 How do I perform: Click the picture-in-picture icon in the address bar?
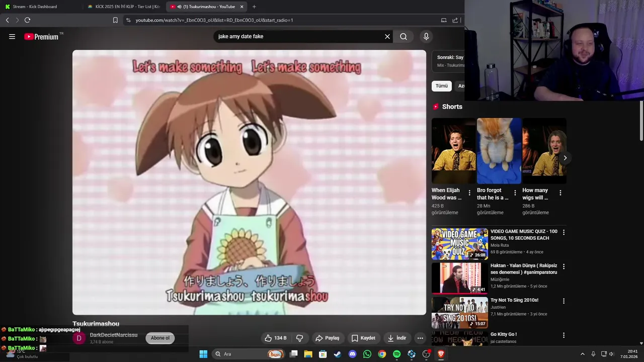pyautogui.click(x=444, y=20)
